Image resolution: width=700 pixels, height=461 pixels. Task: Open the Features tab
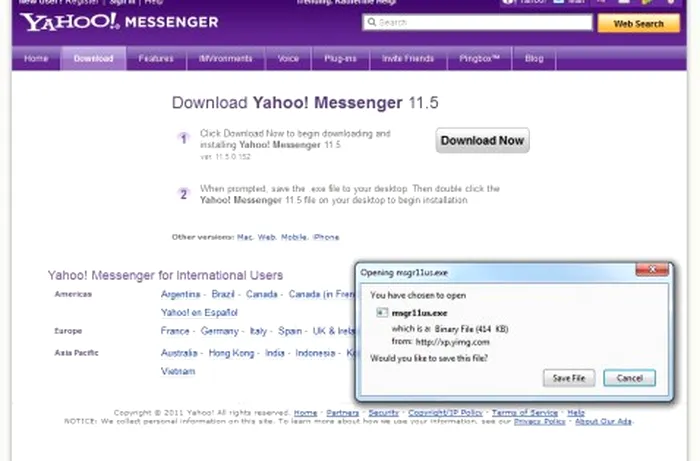(x=156, y=58)
